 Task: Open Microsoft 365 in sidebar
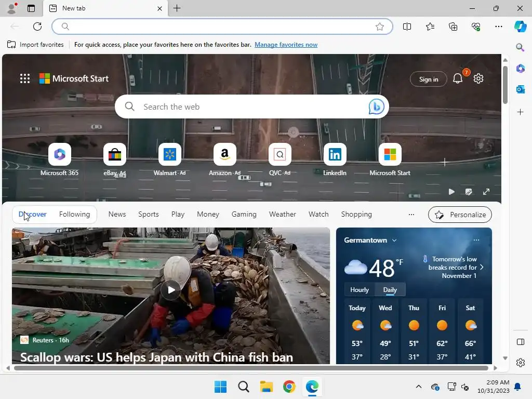[520, 68]
